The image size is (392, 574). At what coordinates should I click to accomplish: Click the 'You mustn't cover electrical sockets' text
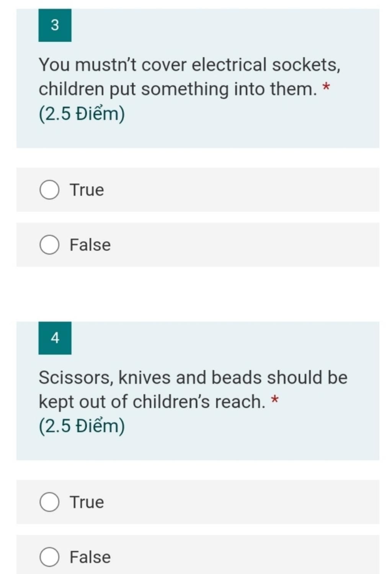point(189,65)
